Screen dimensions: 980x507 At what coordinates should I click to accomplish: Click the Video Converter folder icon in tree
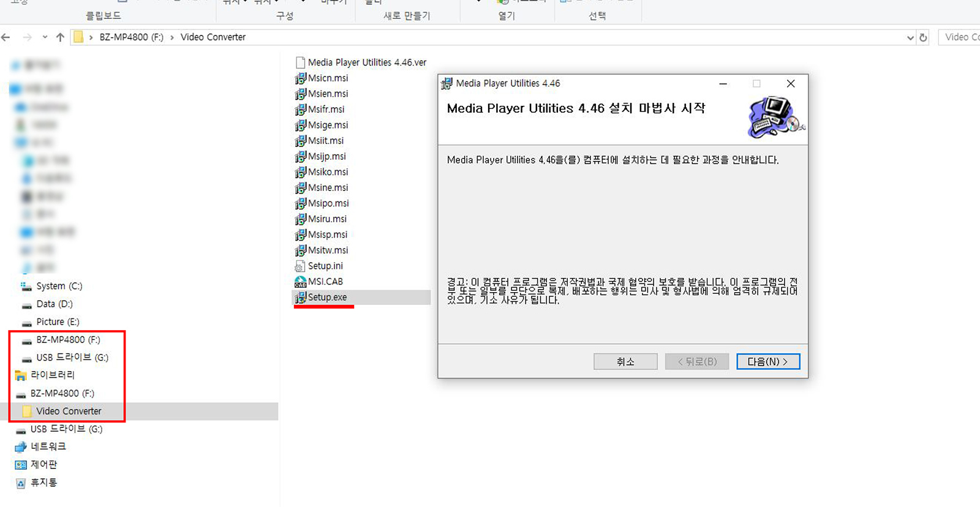pyautogui.click(x=27, y=411)
